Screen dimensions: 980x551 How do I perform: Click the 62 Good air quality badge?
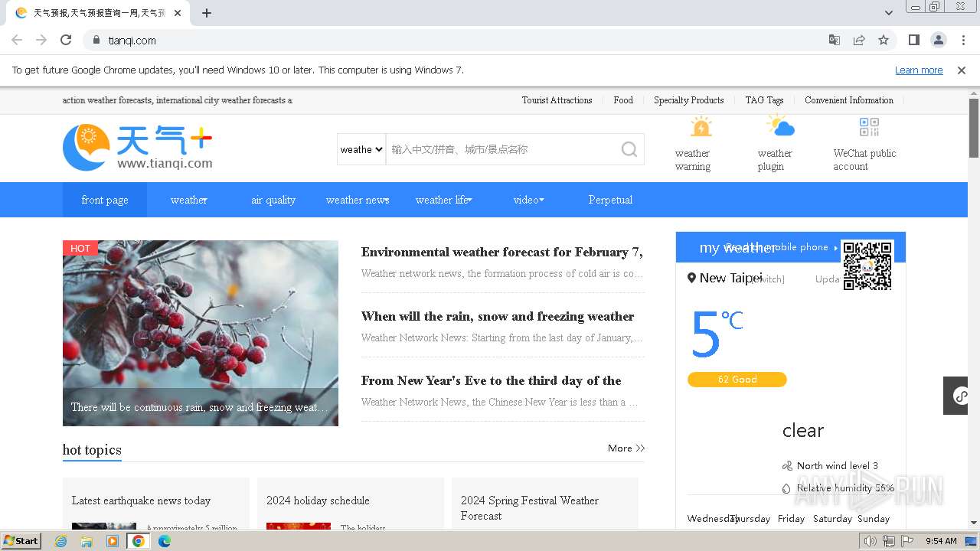(x=737, y=380)
